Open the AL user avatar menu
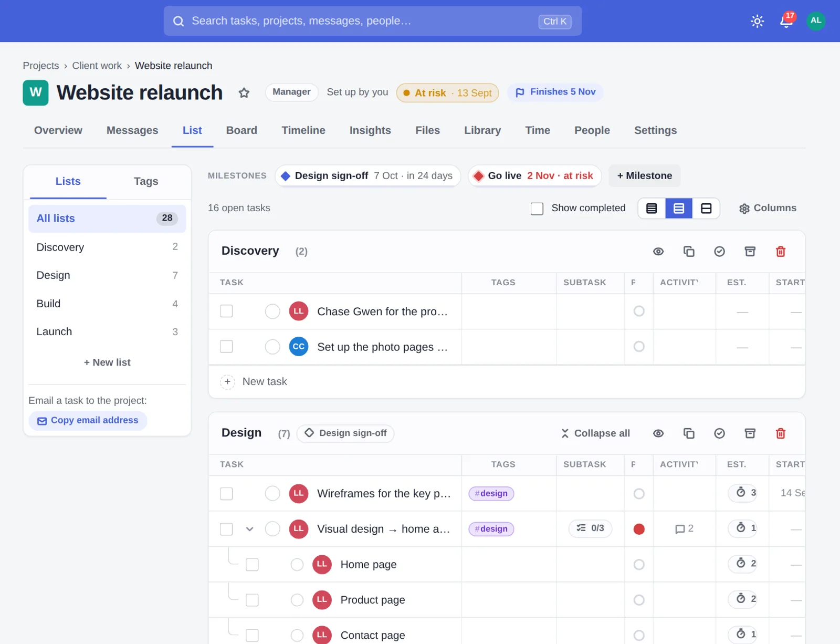 [815, 21]
